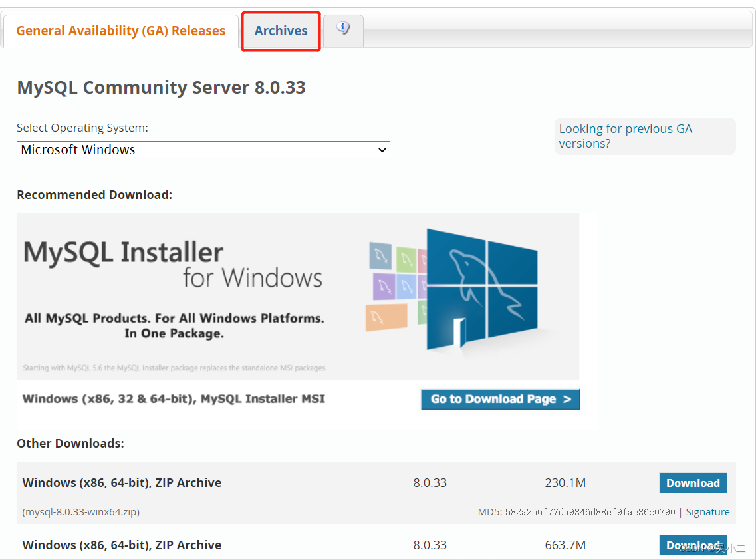
Task: Download the 230.1M Windows ZIP Archive
Action: (x=693, y=483)
